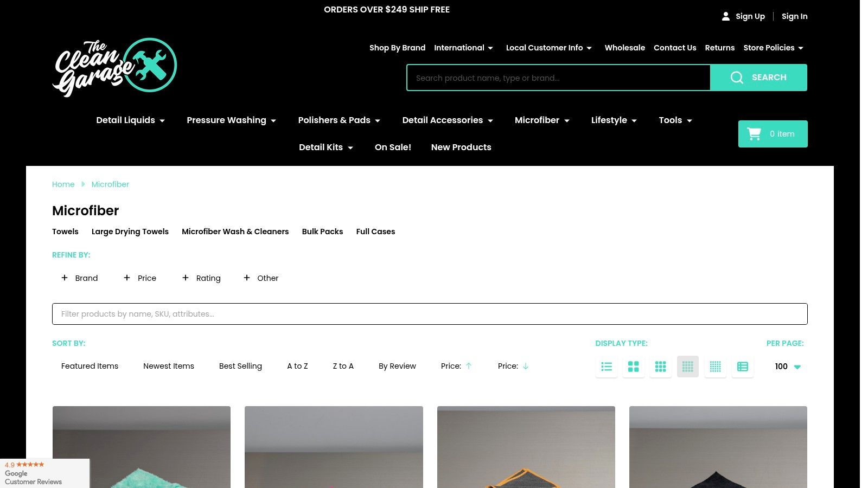Open the teal microfiber towel product thumbnail
Viewport: 868px width, 488px height.
pyautogui.click(x=142, y=447)
